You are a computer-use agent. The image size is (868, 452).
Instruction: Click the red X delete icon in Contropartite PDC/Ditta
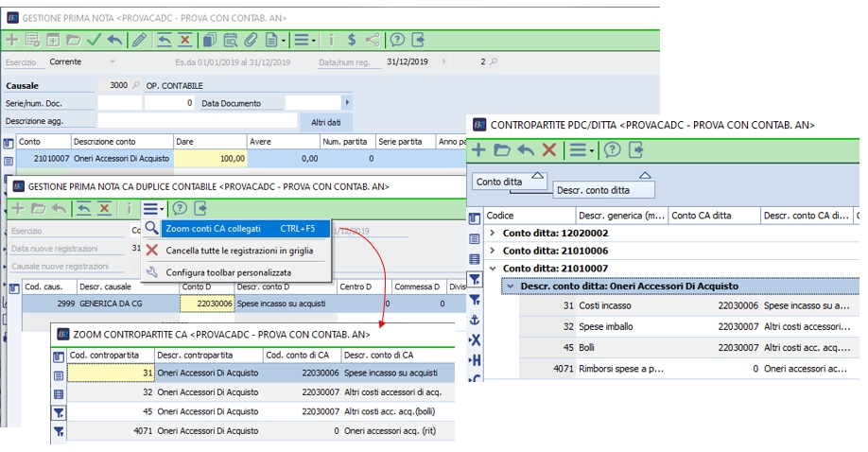coord(548,150)
